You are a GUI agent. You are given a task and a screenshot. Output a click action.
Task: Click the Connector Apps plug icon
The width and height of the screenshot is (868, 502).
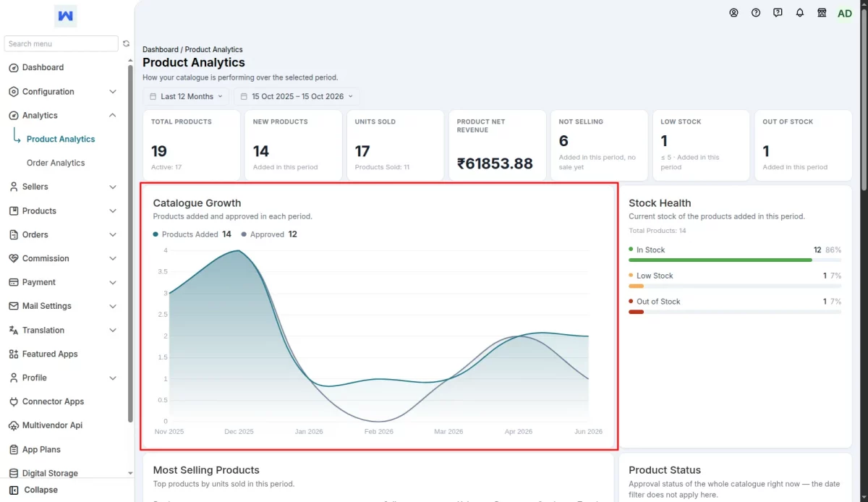[x=14, y=401]
